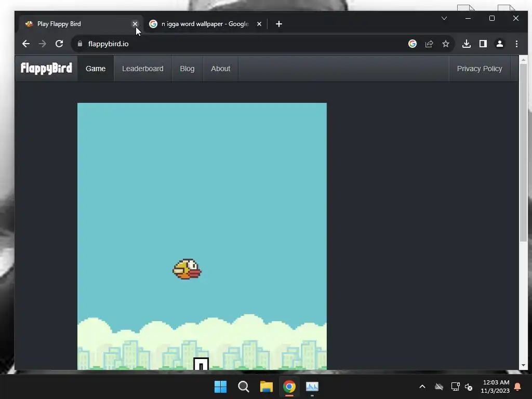The height and width of the screenshot is (399, 532).
Task: Share this page with the share icon
Action: point(429,44)
